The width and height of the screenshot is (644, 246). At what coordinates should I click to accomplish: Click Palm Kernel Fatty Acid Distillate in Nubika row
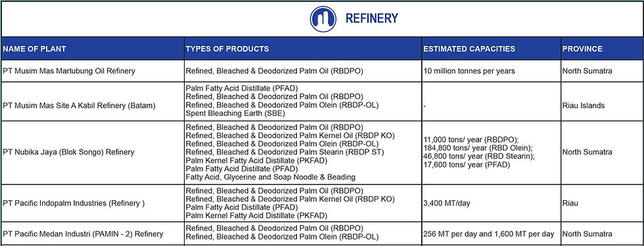pyautogui.click(x=256, y=160)
